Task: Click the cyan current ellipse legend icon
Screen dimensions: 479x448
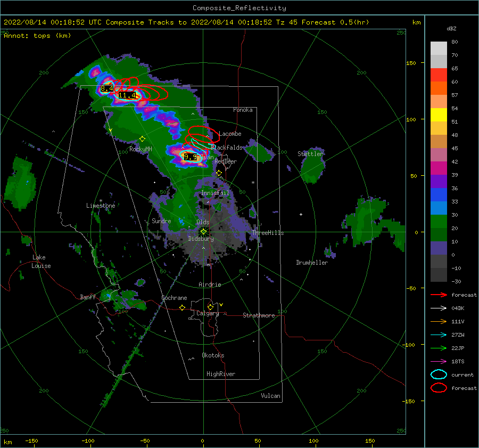Action: pyautogui.click(x=439, y=374)
